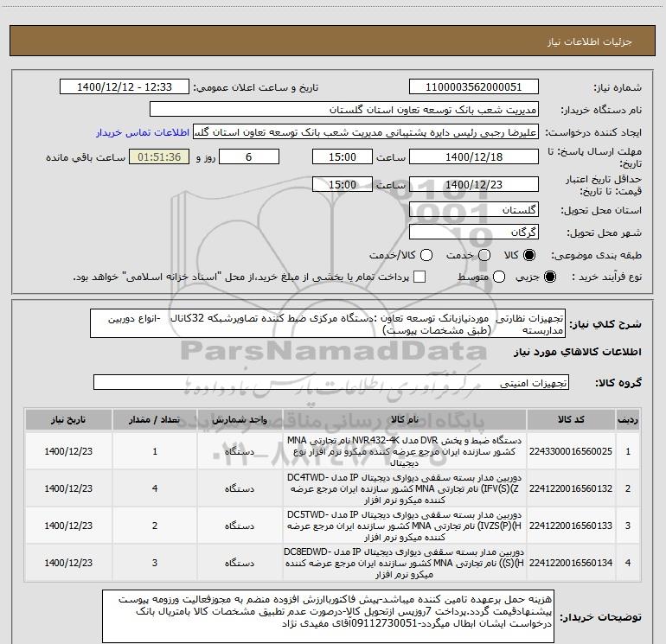The width and height of the screenshot is (666, 644).
Task: Click the buyer notes text box
Action: (328, 616)
